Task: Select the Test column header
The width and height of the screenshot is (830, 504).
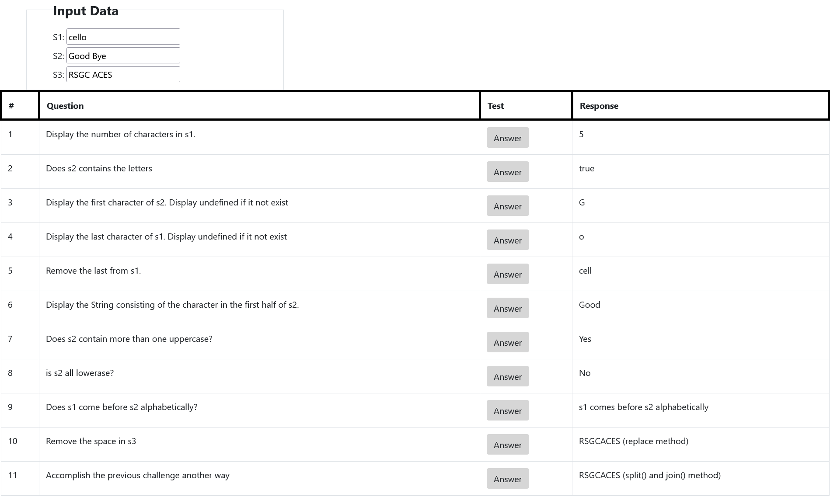Action: click(526, 106)
